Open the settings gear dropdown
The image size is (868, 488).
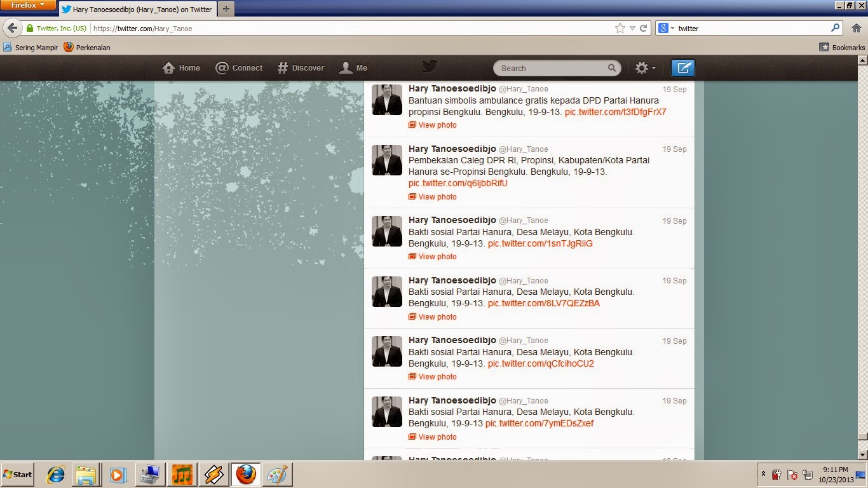[x=646, y=68]
